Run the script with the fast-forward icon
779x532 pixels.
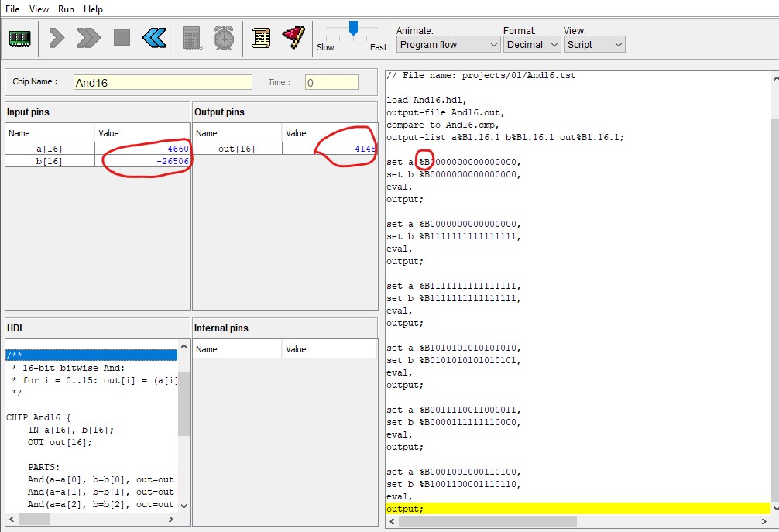pos(88,37)
